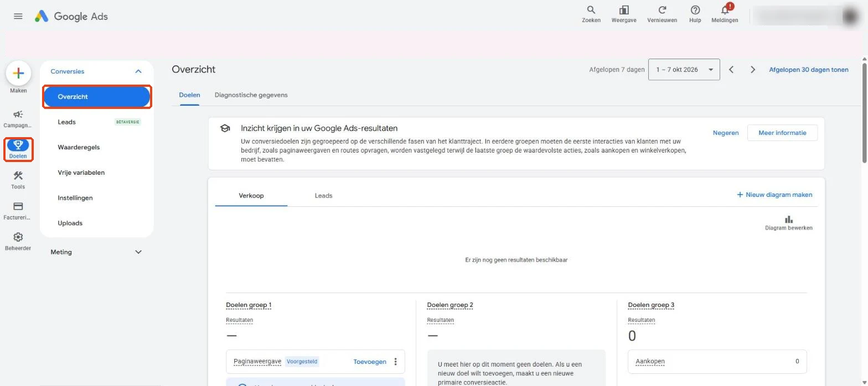Click Afgelopen 30 dagen tonen link
This screenshot has height=386, width=868.
point(809,70)
